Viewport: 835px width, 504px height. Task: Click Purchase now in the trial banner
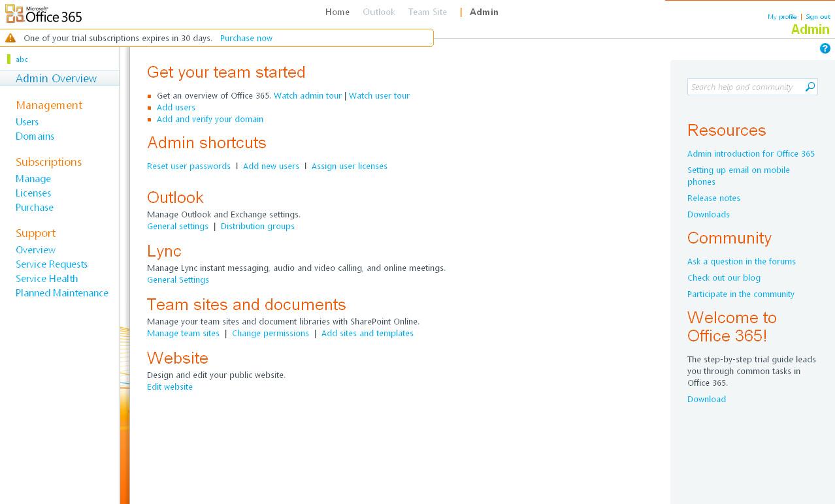coord(246,39)
